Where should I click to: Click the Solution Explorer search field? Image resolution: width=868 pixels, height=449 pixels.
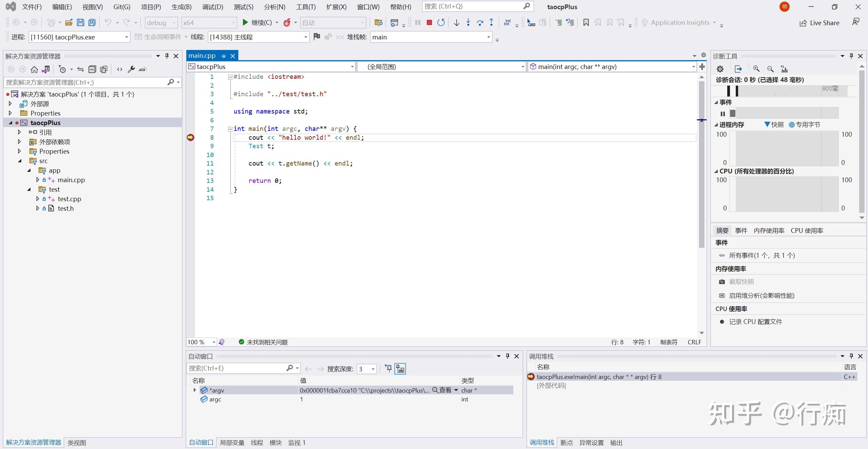coord(85,82)
